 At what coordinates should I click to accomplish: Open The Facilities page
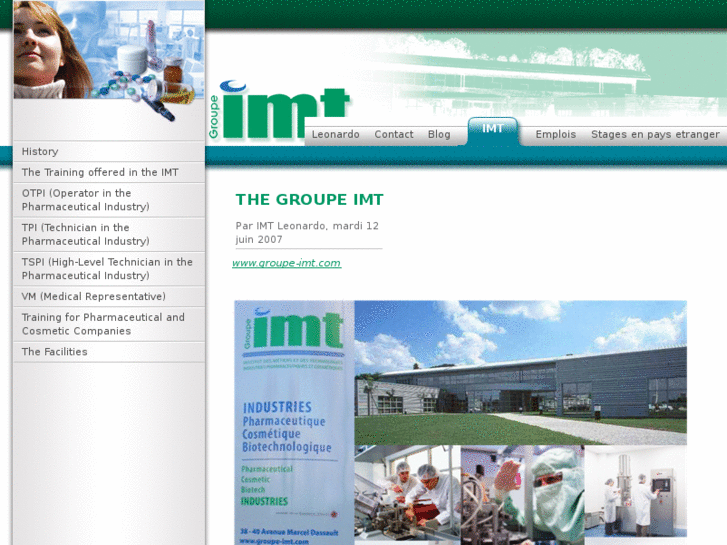(109, 352)
